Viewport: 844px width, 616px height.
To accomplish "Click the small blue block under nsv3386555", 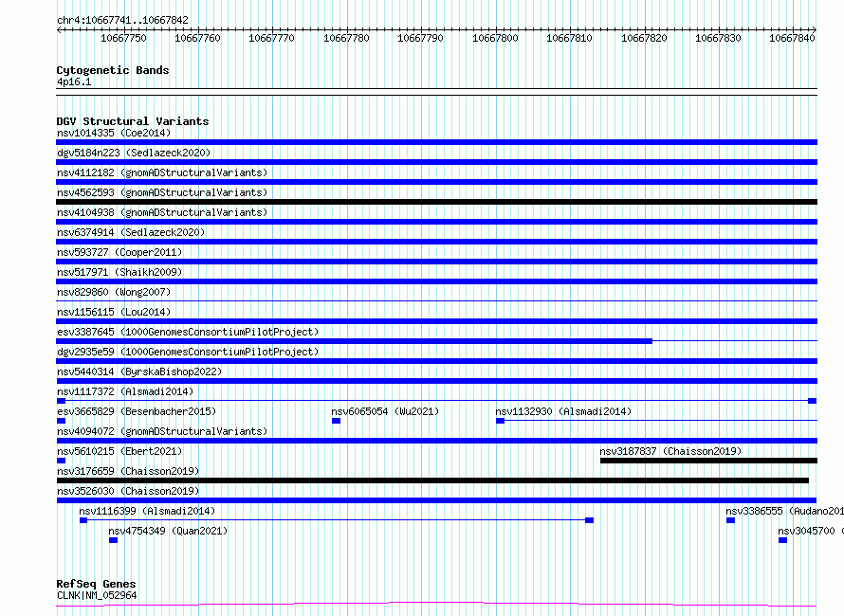I will pyautogui.click(x=730, y=520).
